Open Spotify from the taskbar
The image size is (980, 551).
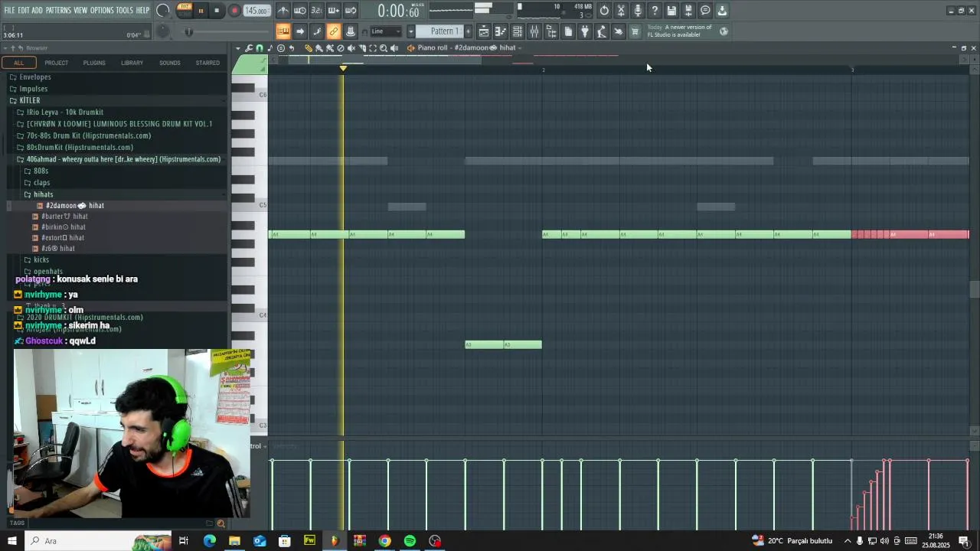(x=410, y=541)
